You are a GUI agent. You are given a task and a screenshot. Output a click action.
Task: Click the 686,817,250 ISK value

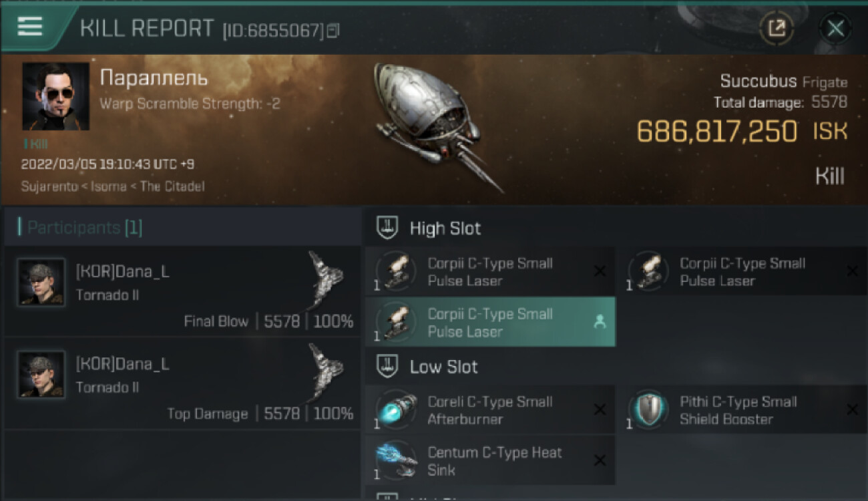pos(742,131)
